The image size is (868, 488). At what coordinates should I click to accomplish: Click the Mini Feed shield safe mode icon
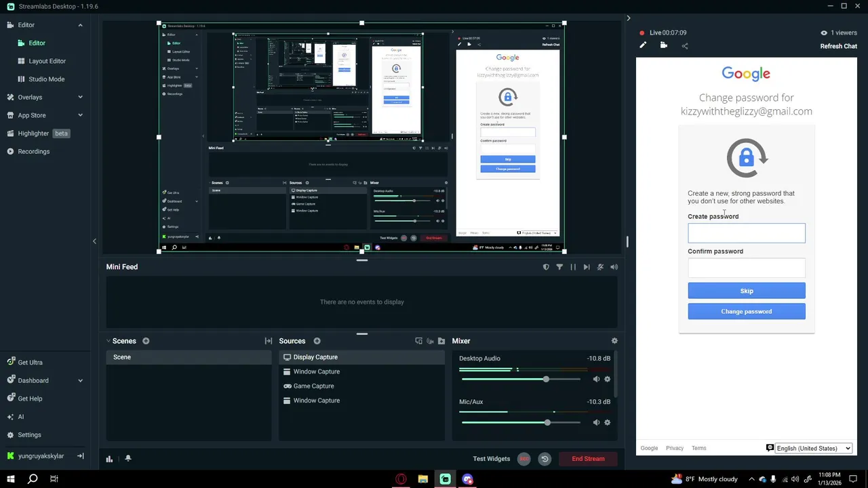(x=546, y=267)
